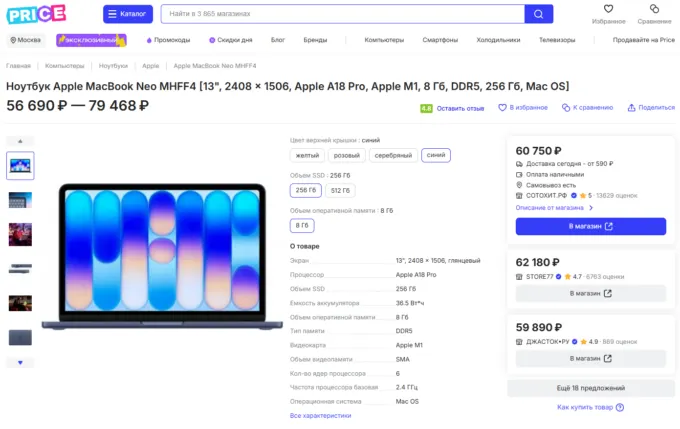
Task: Select first laptop thumbnail with blue screen
Action: pyautogui.click(x=20, y=166)
